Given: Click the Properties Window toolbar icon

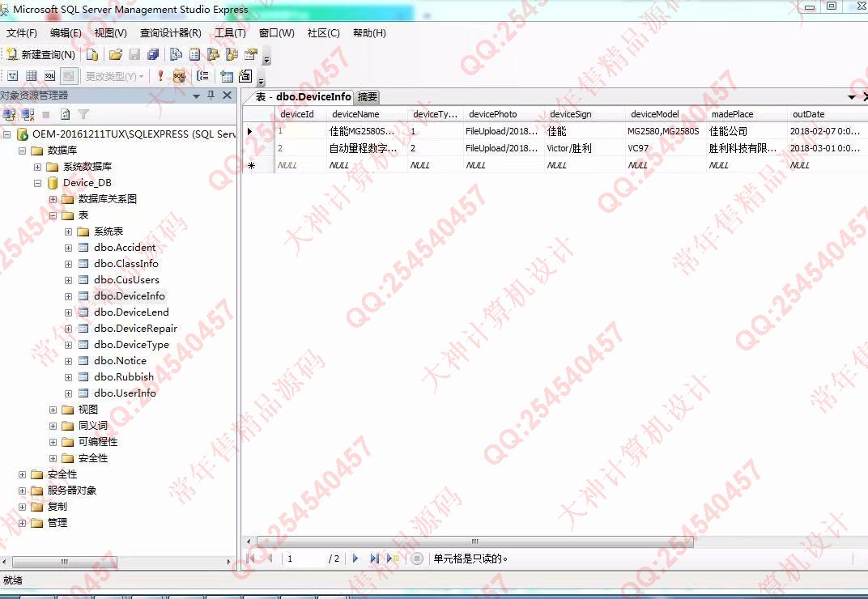Looking at the screenshot, I should pyautogui.click(x=251, y=54).
